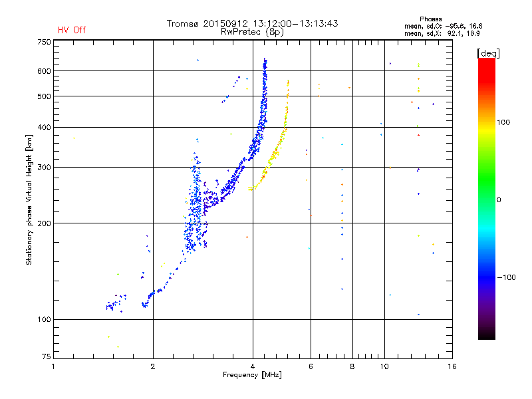Click the 'Stationary phase Virtual Height [km]' axis title
This screenshot has width=532, height=399.
[29, 199]
